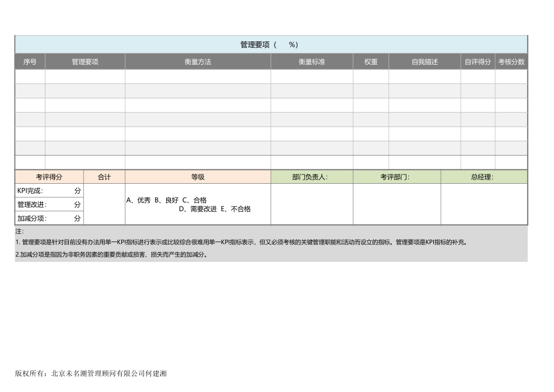Click the 自我描述 column header

point(425,62)
